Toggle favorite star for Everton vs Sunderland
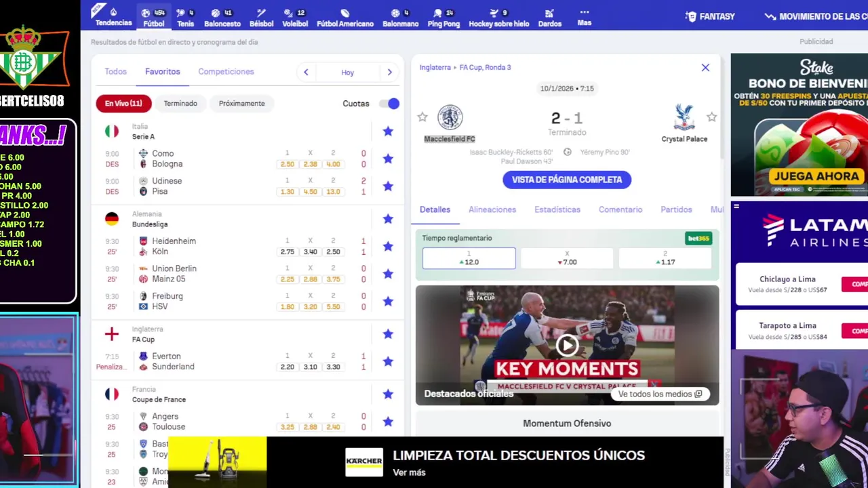This screenshot has width=868, height=488. tap(388, 361)
